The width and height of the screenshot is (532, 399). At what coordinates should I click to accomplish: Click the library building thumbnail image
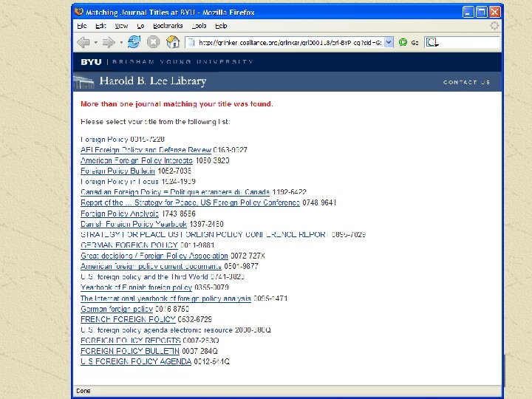pos(83,83)
